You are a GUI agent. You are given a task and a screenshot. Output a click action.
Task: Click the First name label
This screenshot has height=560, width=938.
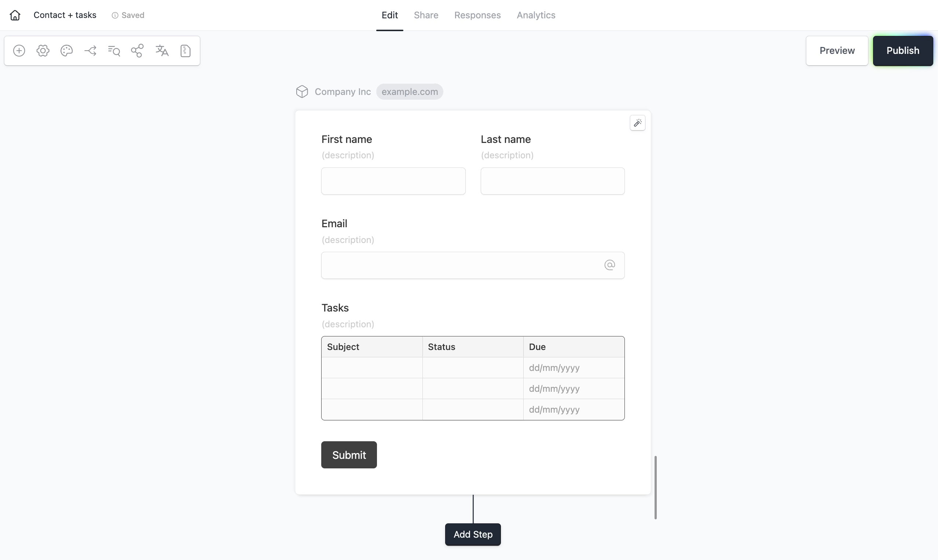[347, 139]
